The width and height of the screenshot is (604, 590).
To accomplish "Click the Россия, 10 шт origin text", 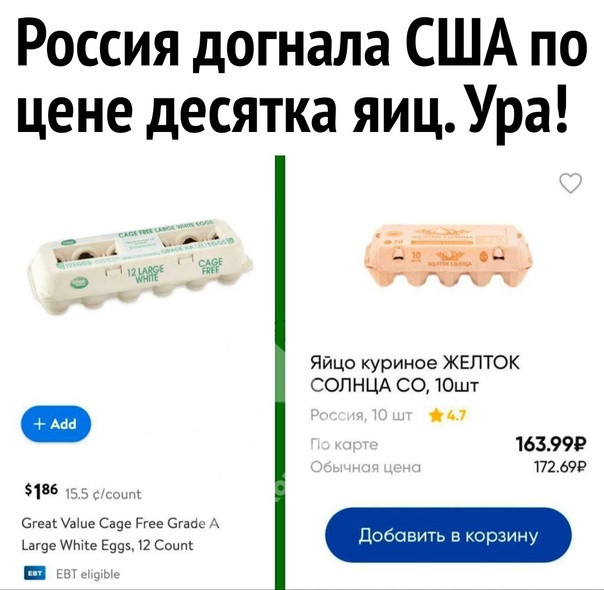I will [x=361, y=416].
